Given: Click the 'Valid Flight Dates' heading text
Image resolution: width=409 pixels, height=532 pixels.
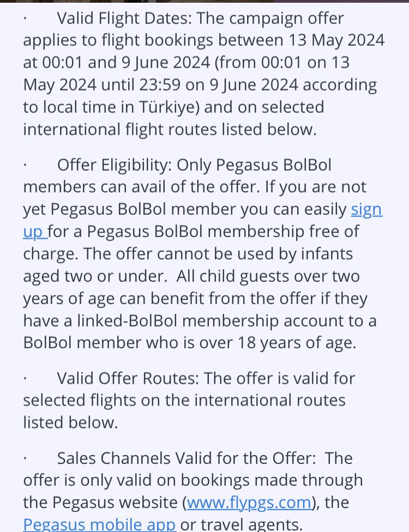Looking at the screenshot, I should click(124, 19).
